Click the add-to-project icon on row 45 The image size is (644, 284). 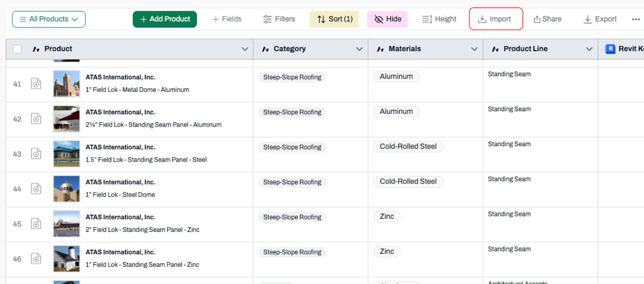(x=36, y=224)
